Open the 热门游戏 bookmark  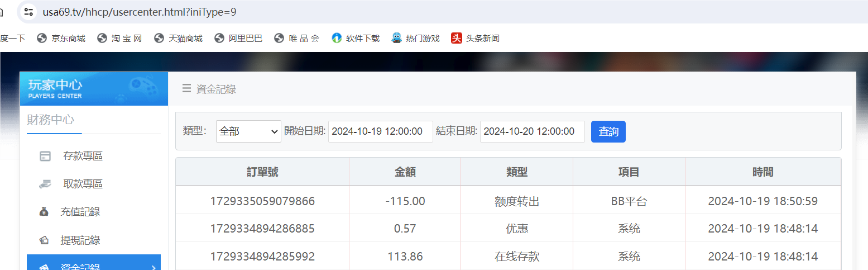[x=415, y=39]
